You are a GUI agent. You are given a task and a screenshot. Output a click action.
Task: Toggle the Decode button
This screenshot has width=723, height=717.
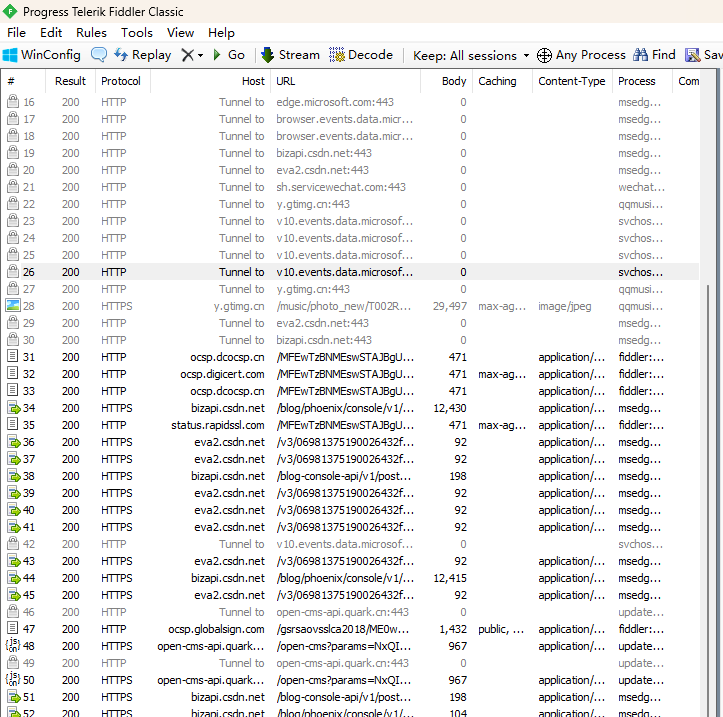click(x=361, y=55)
